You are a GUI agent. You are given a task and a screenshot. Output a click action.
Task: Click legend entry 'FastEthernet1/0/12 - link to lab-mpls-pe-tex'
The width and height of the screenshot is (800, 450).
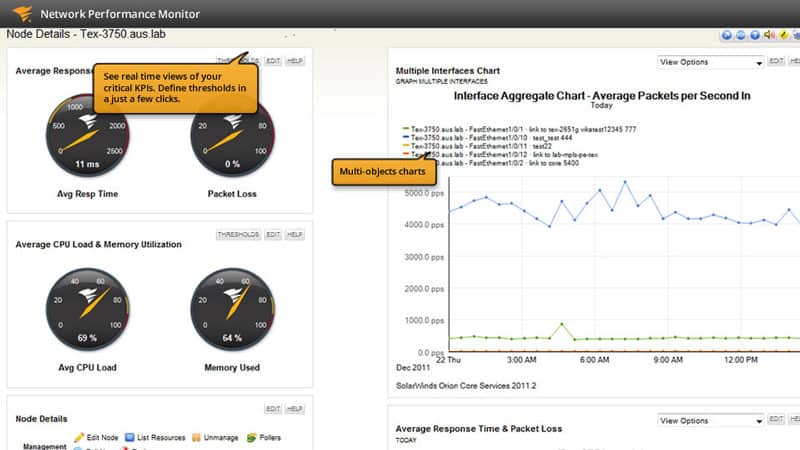tap(504, 155)
